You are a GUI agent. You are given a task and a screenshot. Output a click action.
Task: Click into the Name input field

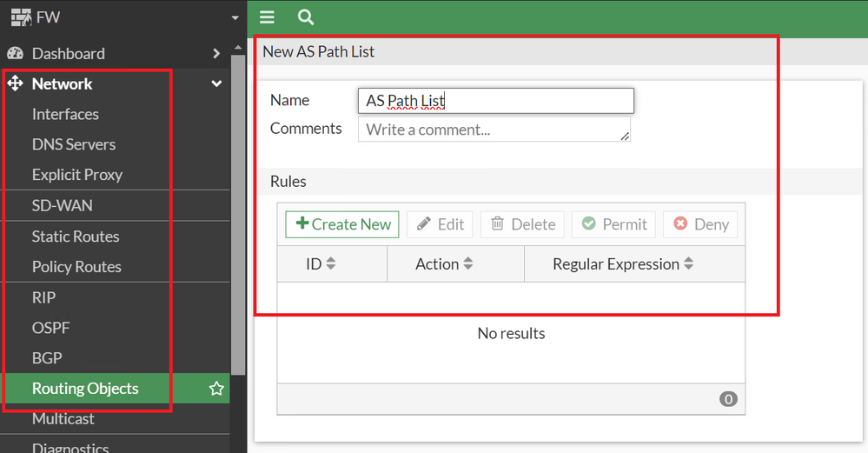point(496,101)
